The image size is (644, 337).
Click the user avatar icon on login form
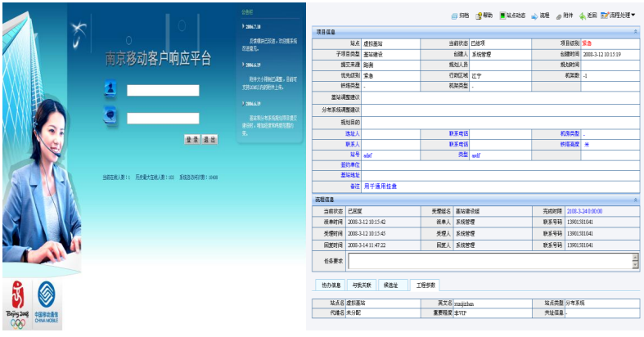(x=110, y=88)
